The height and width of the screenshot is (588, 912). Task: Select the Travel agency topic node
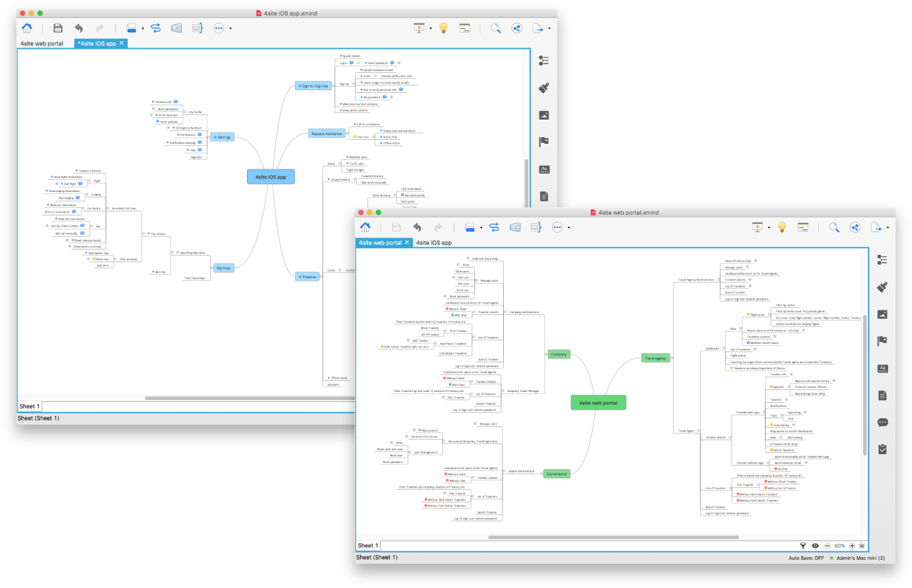click(655, 358)
